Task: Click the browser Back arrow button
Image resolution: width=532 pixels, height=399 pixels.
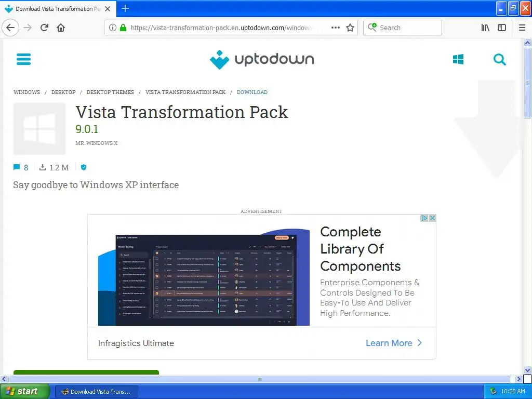Action: (x=10, y=28)
